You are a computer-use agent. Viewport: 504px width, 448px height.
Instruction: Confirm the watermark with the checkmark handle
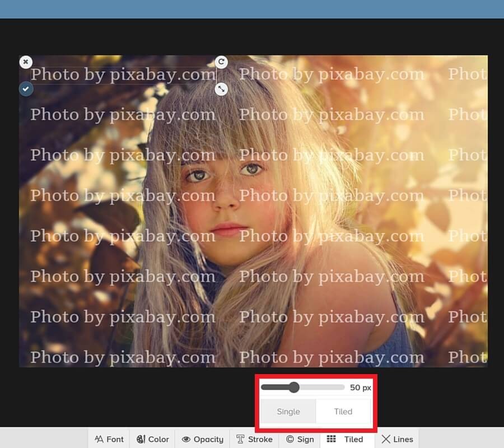26,89
